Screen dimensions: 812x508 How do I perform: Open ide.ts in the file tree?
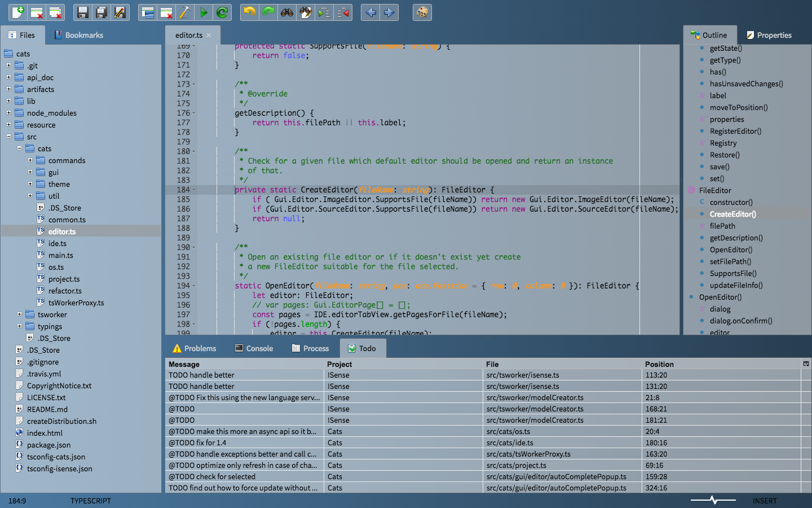tap(58, 243)
